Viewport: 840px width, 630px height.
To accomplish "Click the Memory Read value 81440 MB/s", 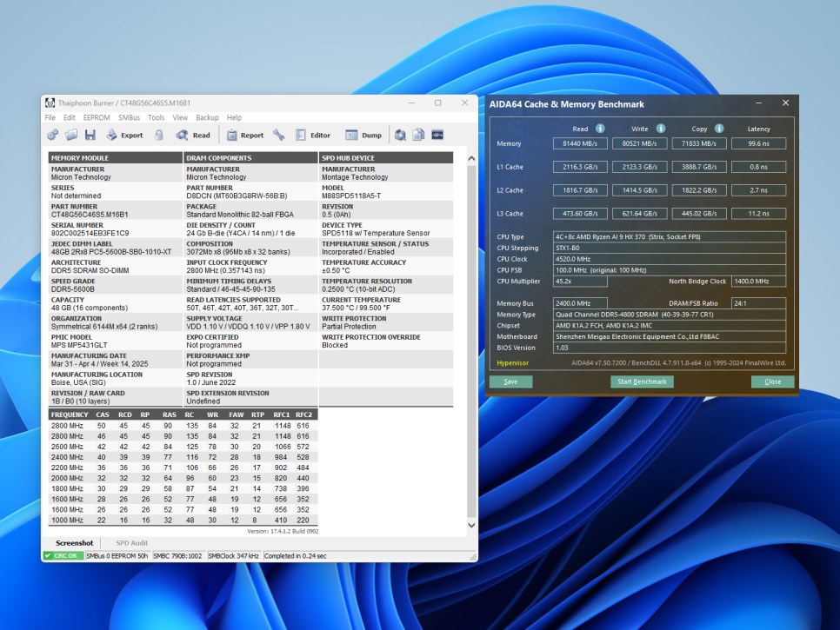I will 580,143.
